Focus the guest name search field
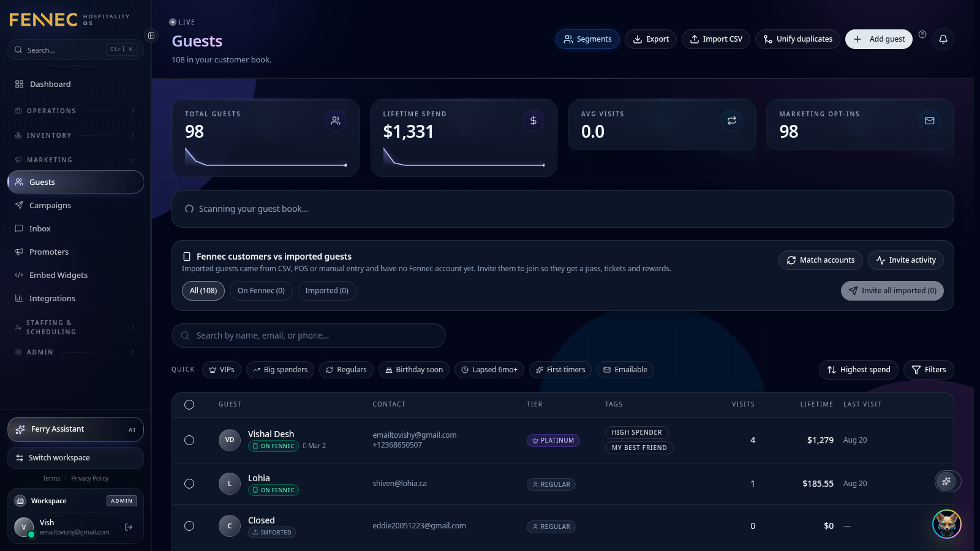Viewport: 980px width, 551px height. click(x=309, y=335)
